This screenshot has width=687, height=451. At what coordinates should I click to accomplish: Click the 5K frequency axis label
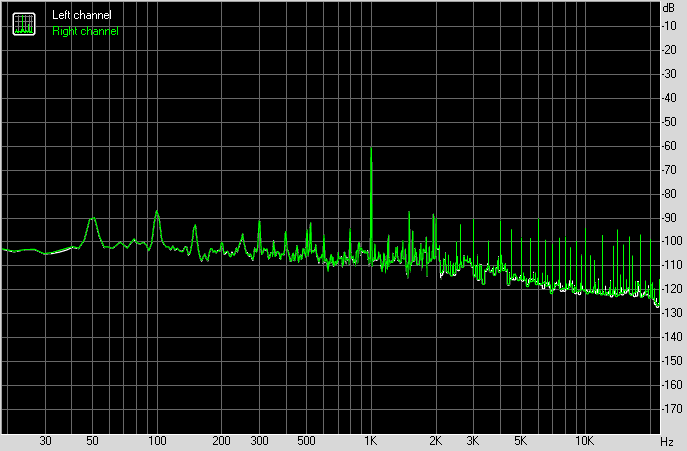(520, 440)
